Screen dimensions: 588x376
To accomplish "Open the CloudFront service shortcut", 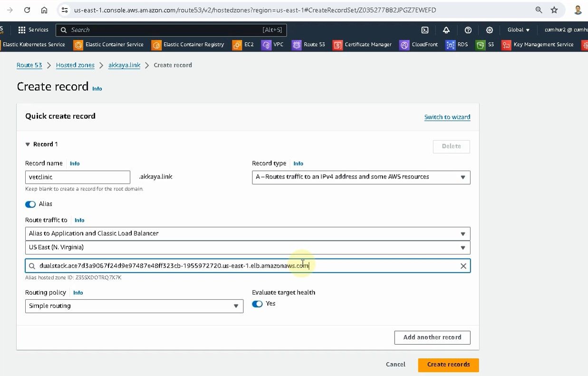I will tap(418, 45).
